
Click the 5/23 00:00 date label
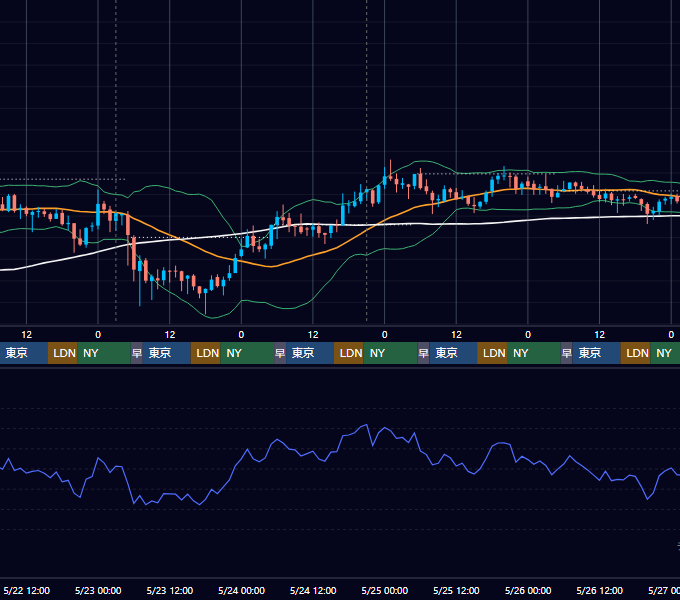tap(98, 590)
